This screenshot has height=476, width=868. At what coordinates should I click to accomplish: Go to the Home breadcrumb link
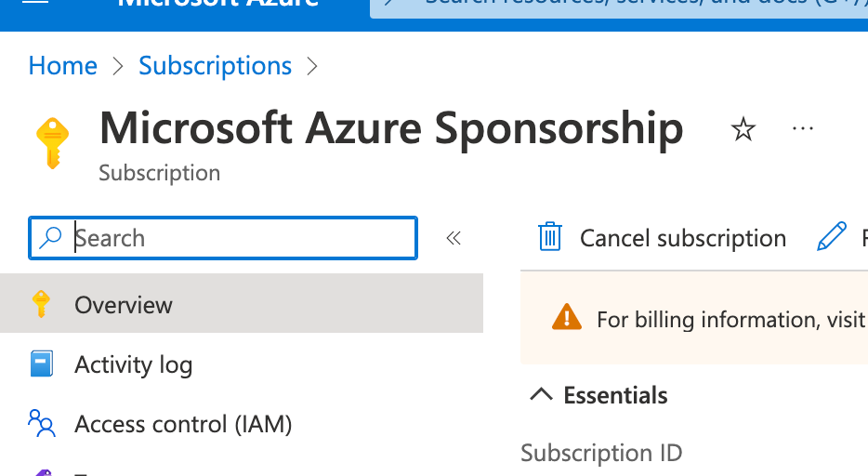(62, 66)
